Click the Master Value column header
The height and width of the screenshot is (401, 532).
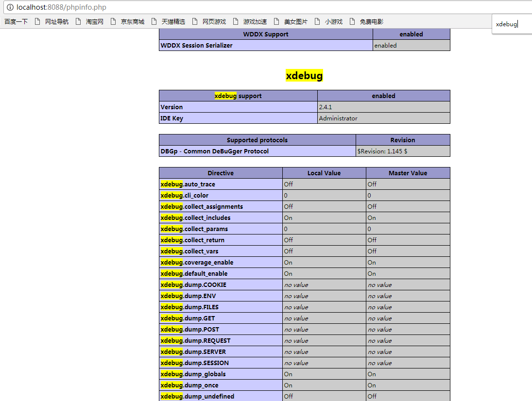point(408,173)
